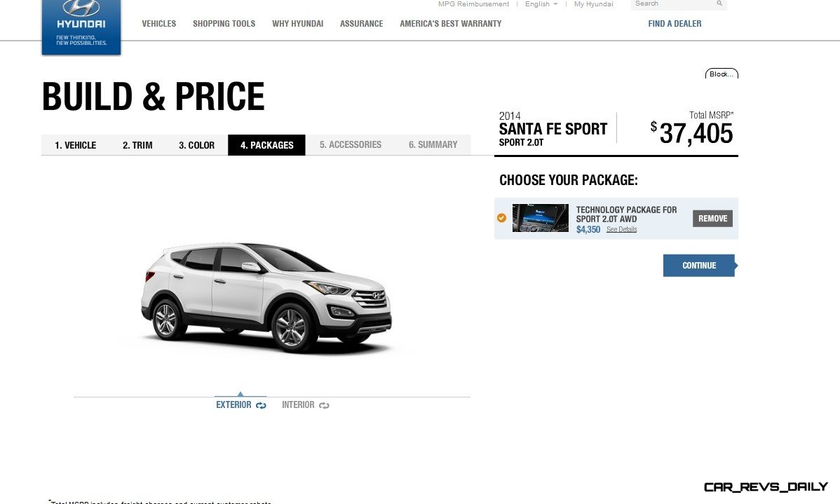Viewport: 840px width, 504px height.
Task: Toggle the orange package checkmark
Action: (x=501, y=218)
